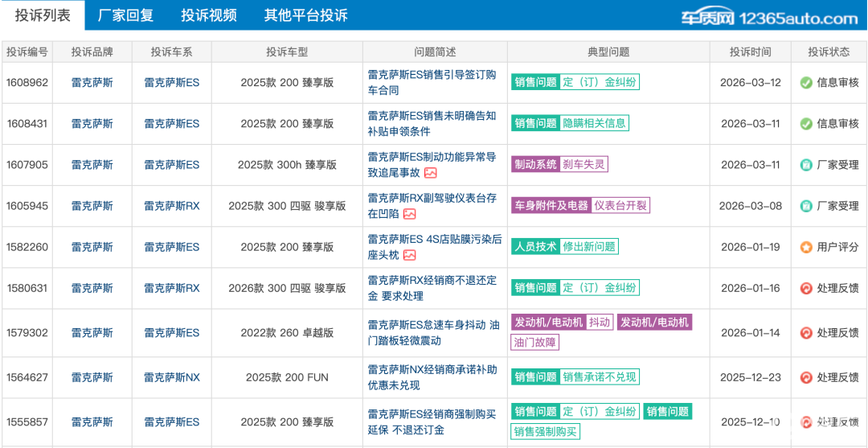Screen dimensions: 868x448
Task: Click 雷克萨斯NX series link in row 1564627
Action: [x=172, y=377]
